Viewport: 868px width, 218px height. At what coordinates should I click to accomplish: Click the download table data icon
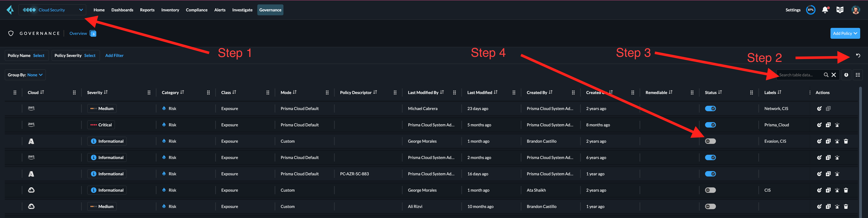pos(846,75)
